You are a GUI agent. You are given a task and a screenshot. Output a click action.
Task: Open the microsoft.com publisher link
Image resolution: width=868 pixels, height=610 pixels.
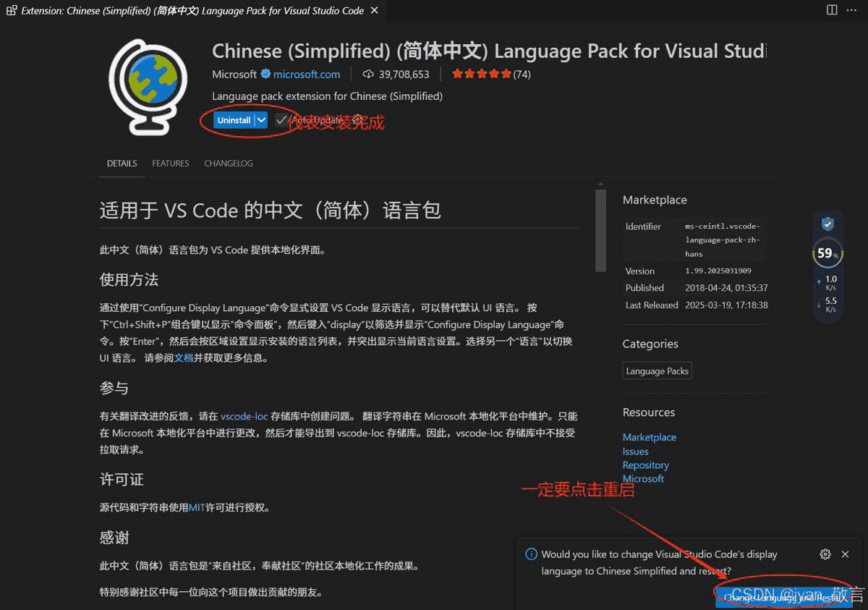(307, 74)
